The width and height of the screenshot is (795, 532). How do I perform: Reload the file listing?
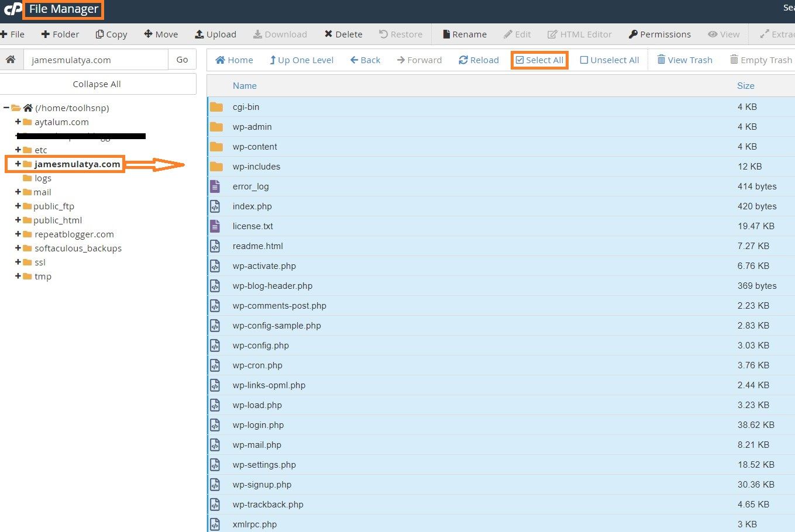[479, 60]
